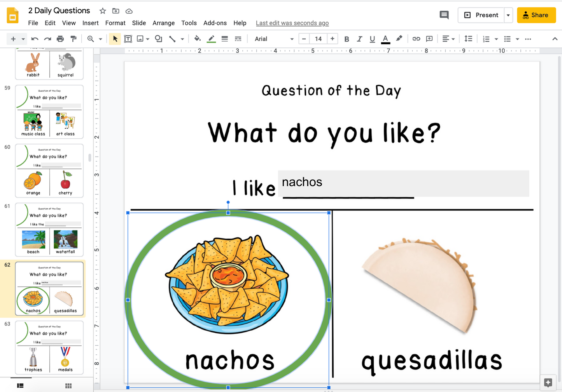Toggle bold formatting
The image size is (562, 392).
click(347, 38)
